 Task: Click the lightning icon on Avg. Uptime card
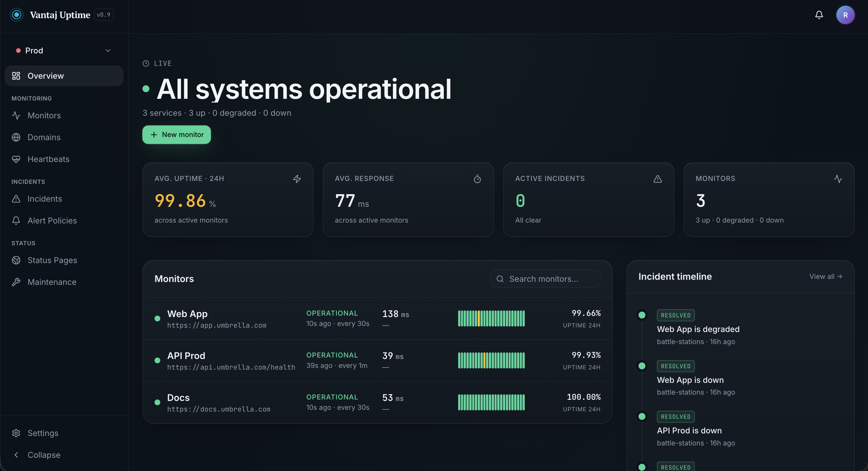(297, 179)
